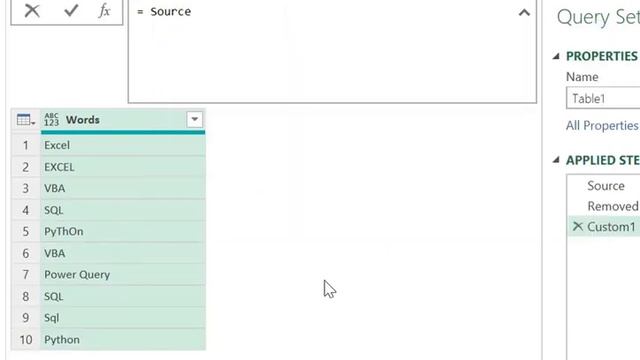The height and width of the screenshot is (360, 640).
Task: Open the All Properties link
Action: pyautogui.click(x=602, y=125)
